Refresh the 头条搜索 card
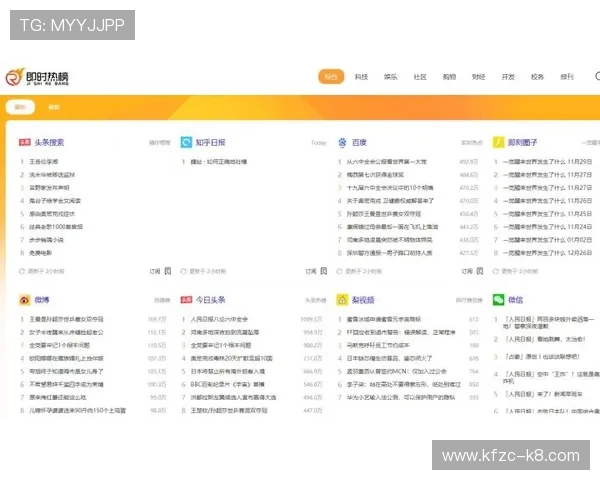Screen dimensions: 600x480 [x=22, y=271]
